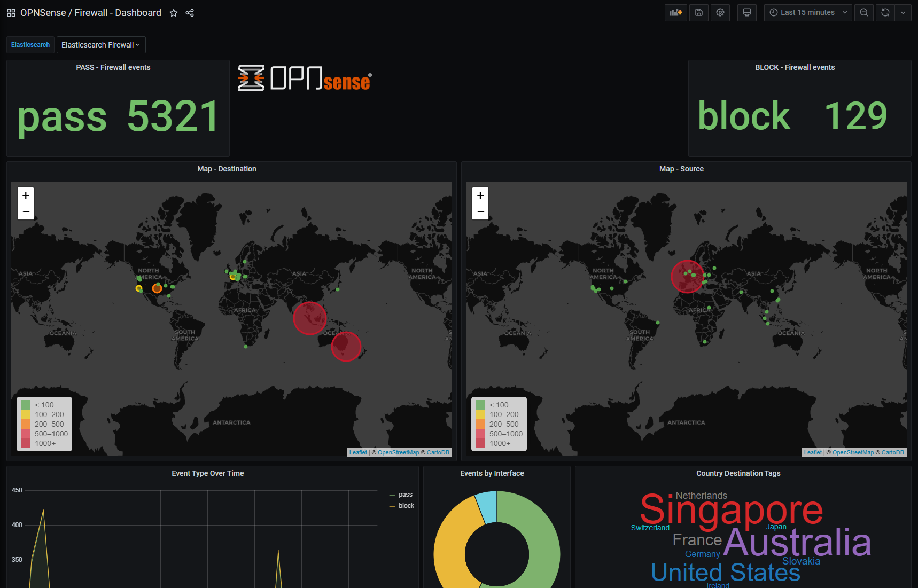Open OpenStreetMap link on Source map

click(853, 452)
